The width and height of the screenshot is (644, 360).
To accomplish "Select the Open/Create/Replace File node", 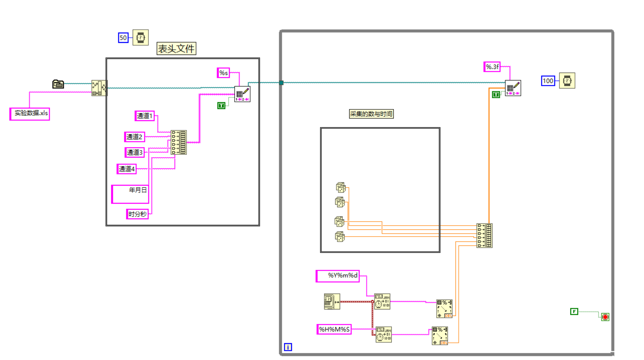I will (99, 88).
